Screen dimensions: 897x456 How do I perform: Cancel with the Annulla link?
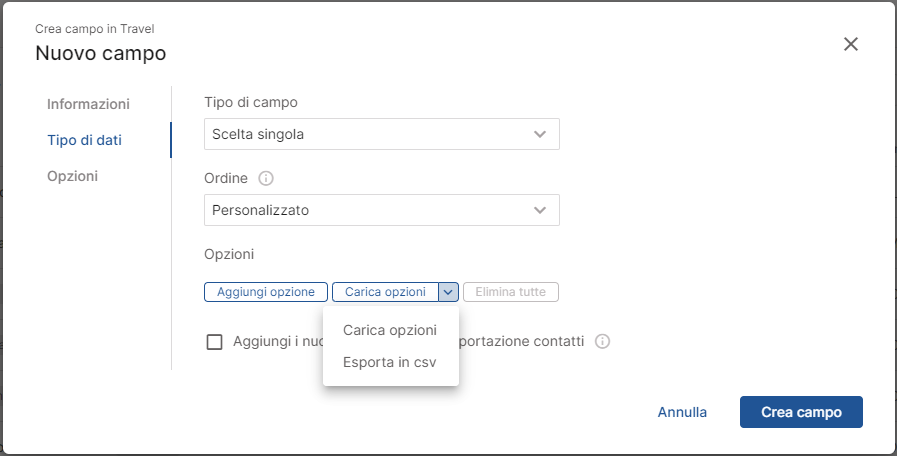tap(682, 412)
